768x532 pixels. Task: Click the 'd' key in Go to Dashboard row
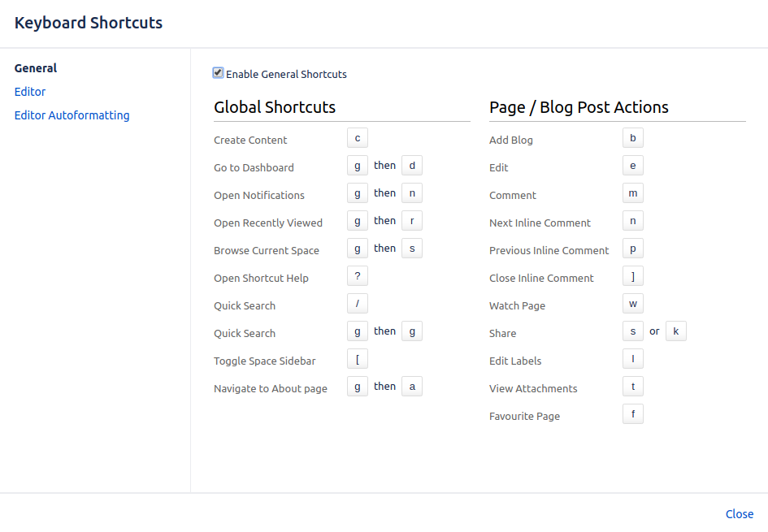click(412, 166)
